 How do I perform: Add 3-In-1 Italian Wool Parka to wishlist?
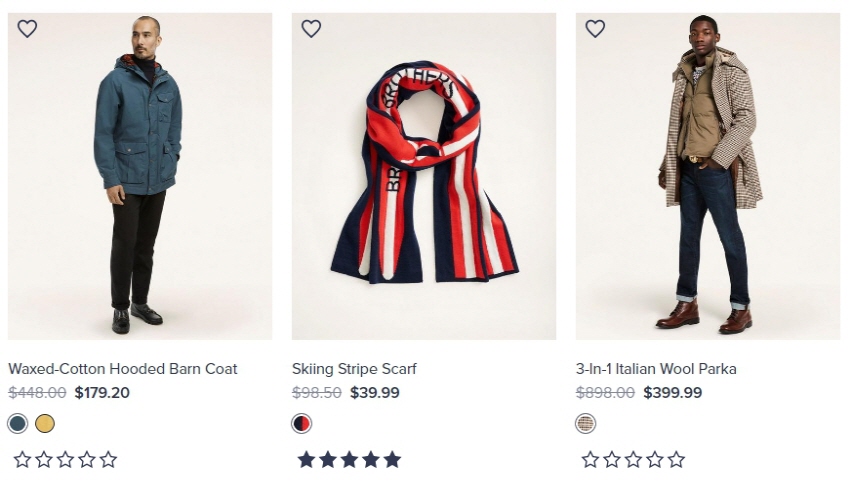tap(595, 29)
